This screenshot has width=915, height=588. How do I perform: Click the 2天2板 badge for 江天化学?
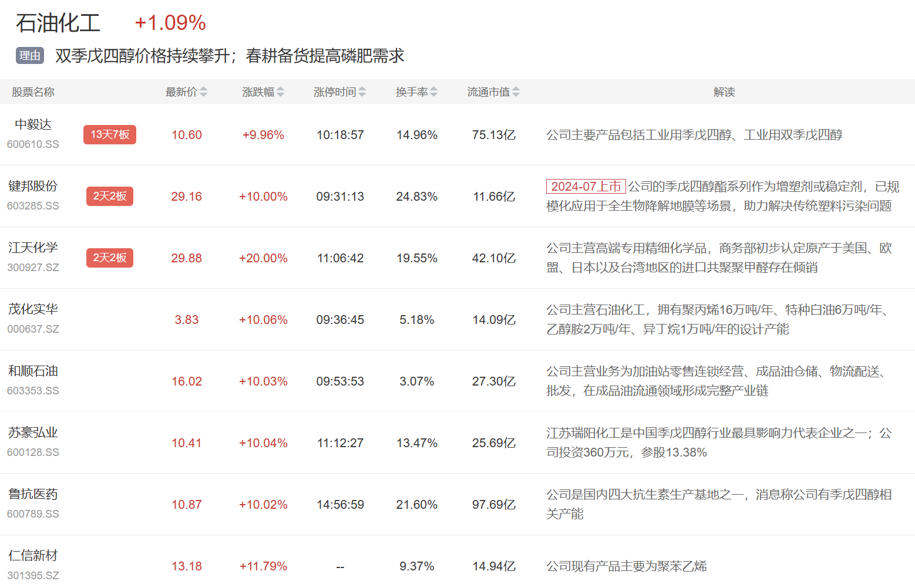pos(110,258)
